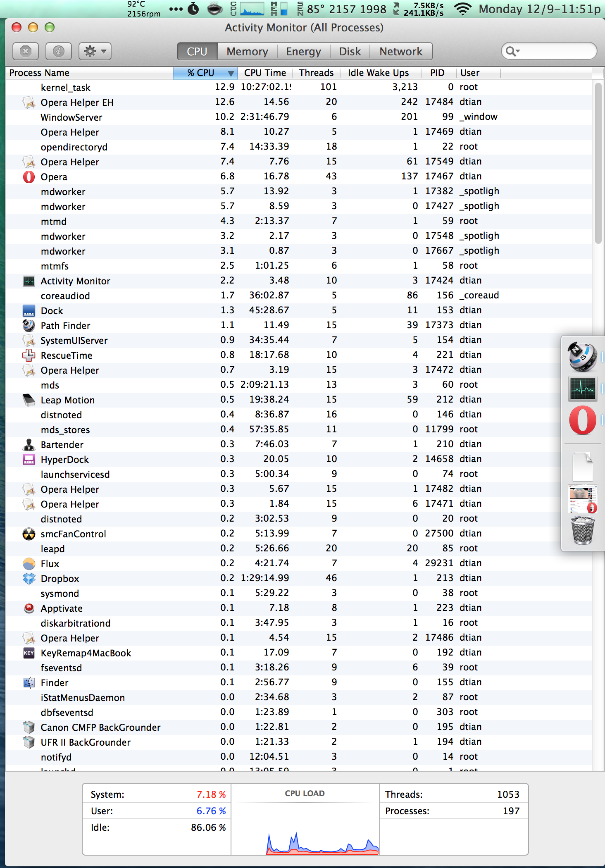This screenshot has height=868, width=605.
Task: Select the mds_stores process row
Action: (298, 430)
